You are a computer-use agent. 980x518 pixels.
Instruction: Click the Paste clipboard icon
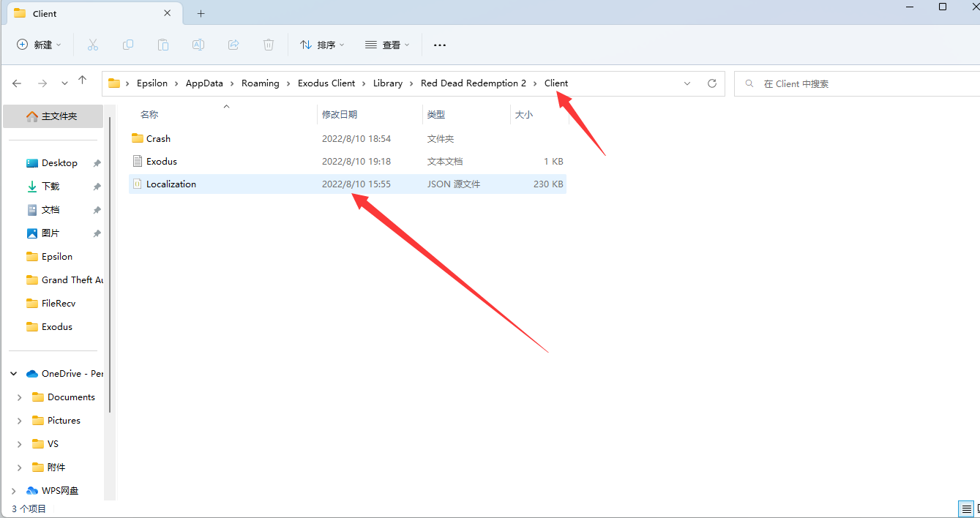tap(163, 45)
